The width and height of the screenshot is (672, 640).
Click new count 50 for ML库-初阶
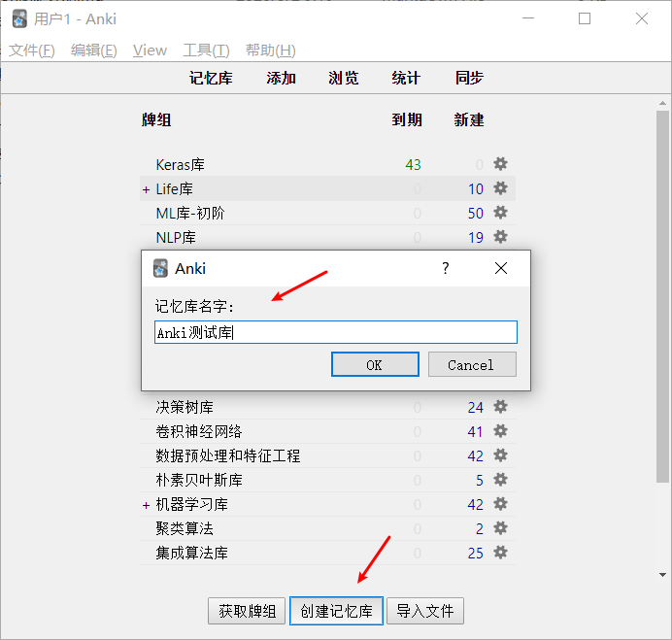pos(475,214)
